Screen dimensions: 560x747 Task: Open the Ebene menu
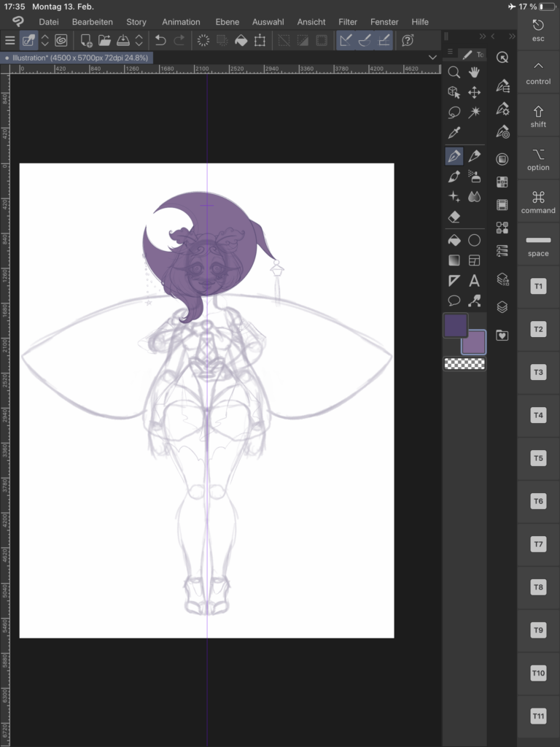coord(227,22)
